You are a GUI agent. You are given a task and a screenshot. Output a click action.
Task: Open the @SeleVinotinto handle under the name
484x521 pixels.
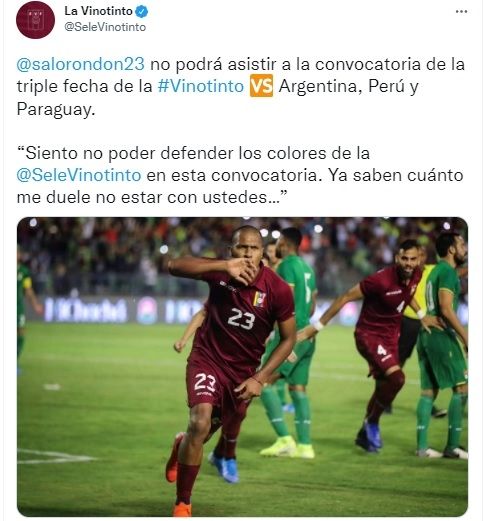(x=105, y=27)
